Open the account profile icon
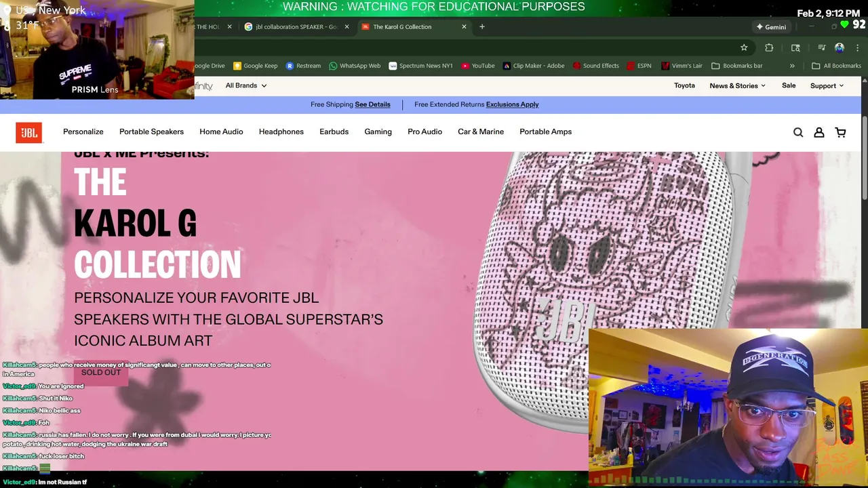 click(x=819, y=133)
